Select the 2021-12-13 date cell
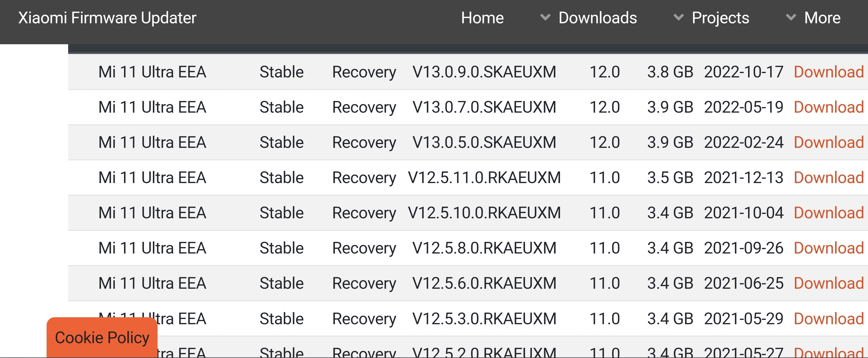868x358 pixels. coord(744,178)
